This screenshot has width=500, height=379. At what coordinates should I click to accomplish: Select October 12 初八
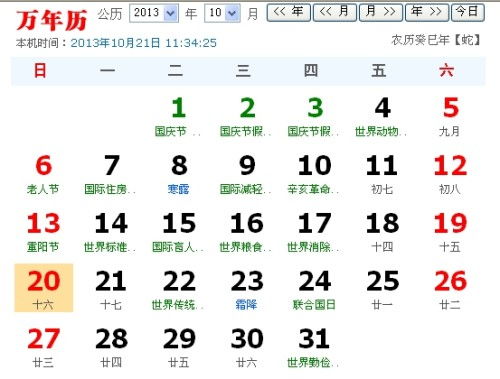tap(450, 174)
